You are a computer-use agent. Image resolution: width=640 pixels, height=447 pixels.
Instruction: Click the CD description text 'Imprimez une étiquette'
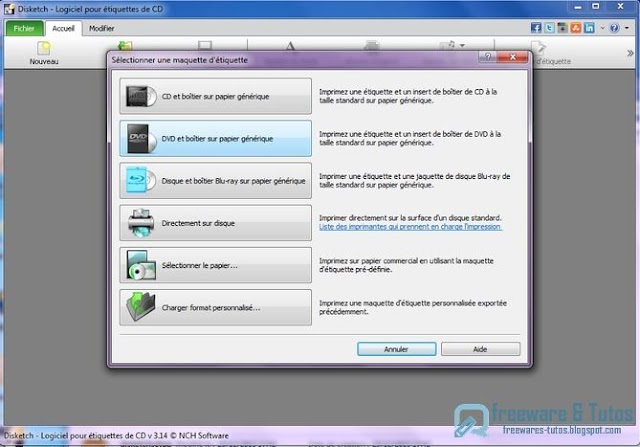[408, 96]
